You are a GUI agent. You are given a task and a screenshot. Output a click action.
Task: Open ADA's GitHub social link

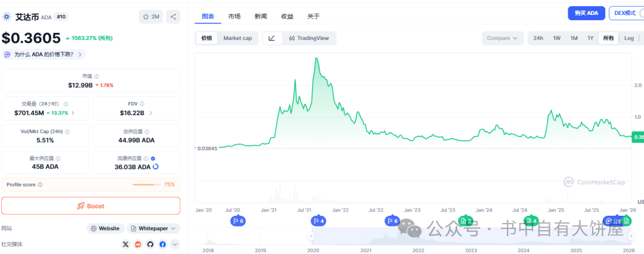(150, 244)
